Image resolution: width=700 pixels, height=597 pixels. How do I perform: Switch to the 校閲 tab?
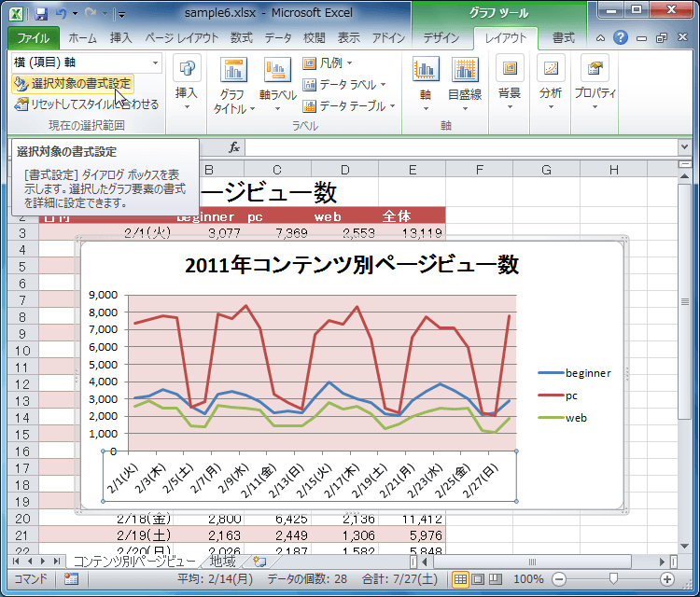tap(315, 38)
